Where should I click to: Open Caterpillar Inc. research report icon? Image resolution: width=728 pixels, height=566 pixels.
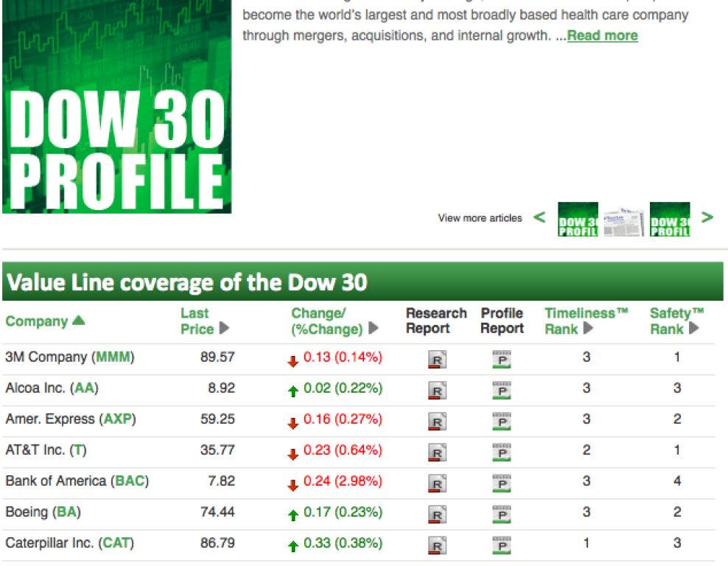(x=437, y=545)
